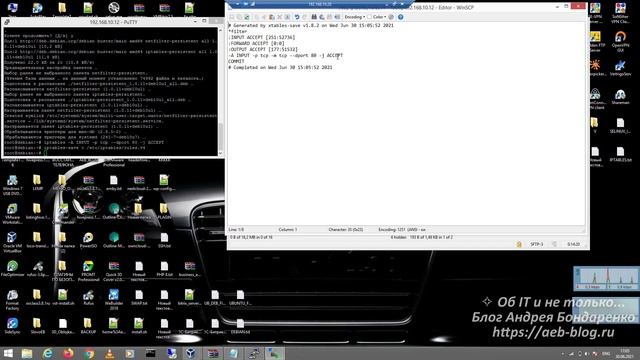Select the PHP 3.txt file on desktop
Image resolution: width=640 pixels, height=360 pixels.
(x=164, y=269)
